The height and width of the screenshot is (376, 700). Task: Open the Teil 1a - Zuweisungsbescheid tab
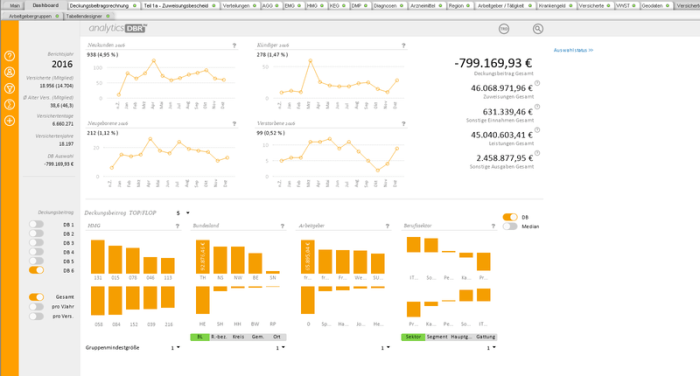point(180,6)
